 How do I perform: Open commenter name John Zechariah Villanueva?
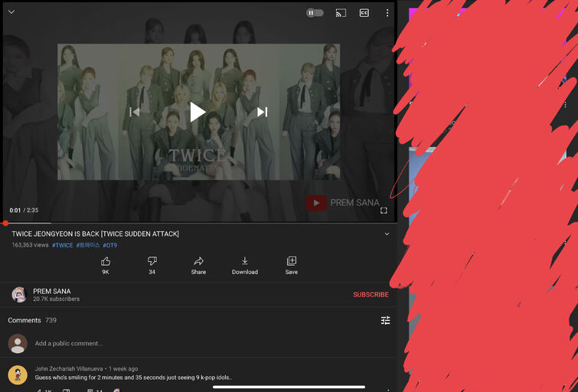click(x=69, y=368)
